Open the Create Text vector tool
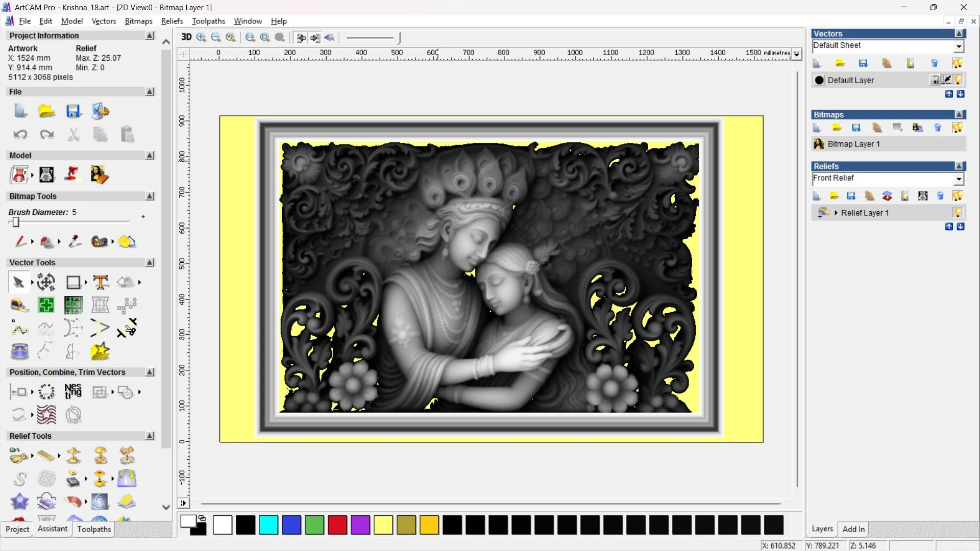Viewport: 980px width, 551px height. 101,282
